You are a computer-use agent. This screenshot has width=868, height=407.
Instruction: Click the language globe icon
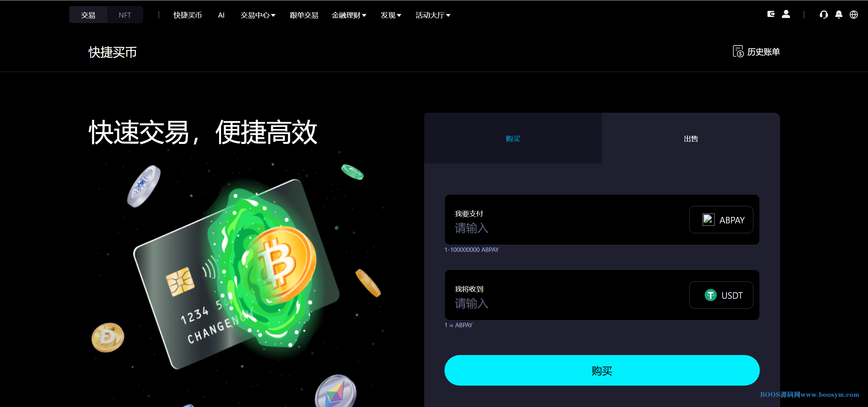(854, 15)
